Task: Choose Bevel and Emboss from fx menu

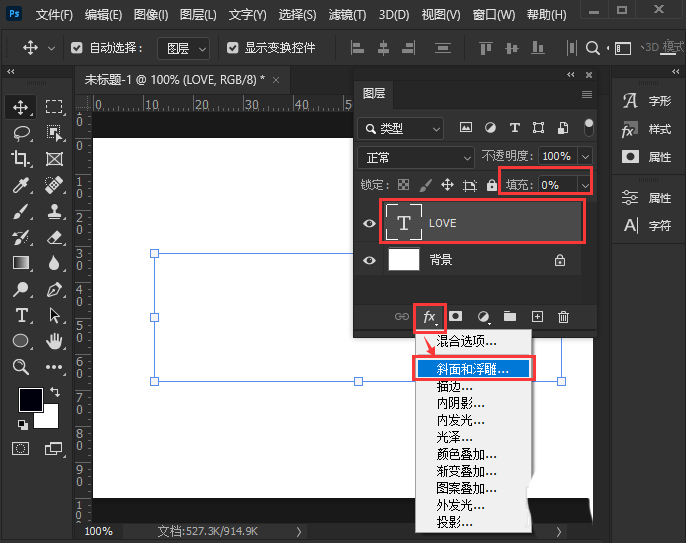Action: click(473, 369)
